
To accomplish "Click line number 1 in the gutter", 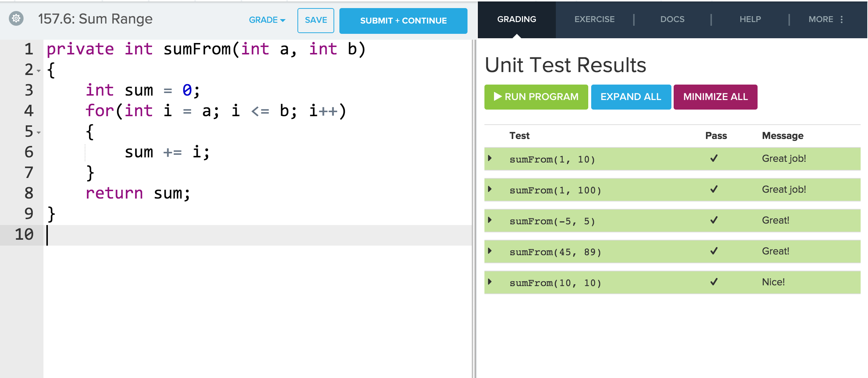I will click(x=29, y=49).
